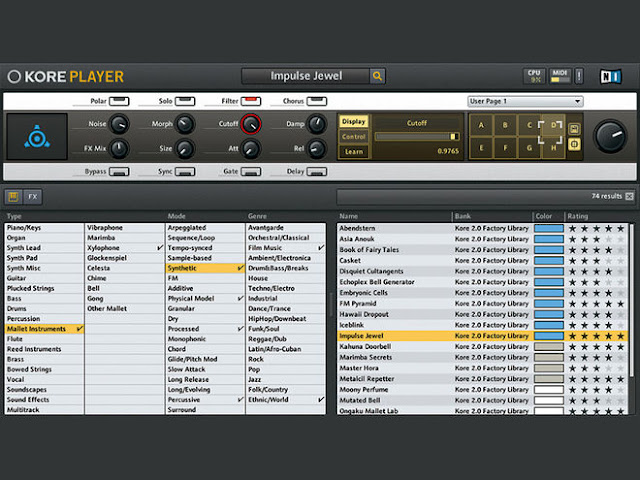Viewport: 640px width, 480px height.
Task: Click the blue color swatch for Casket
Action: click(x=549, y=260)
